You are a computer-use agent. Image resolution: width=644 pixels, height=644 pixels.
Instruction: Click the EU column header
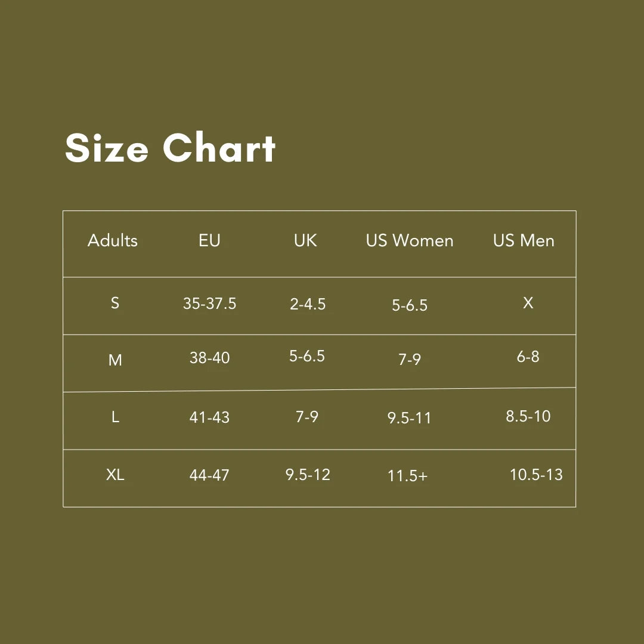209,240
